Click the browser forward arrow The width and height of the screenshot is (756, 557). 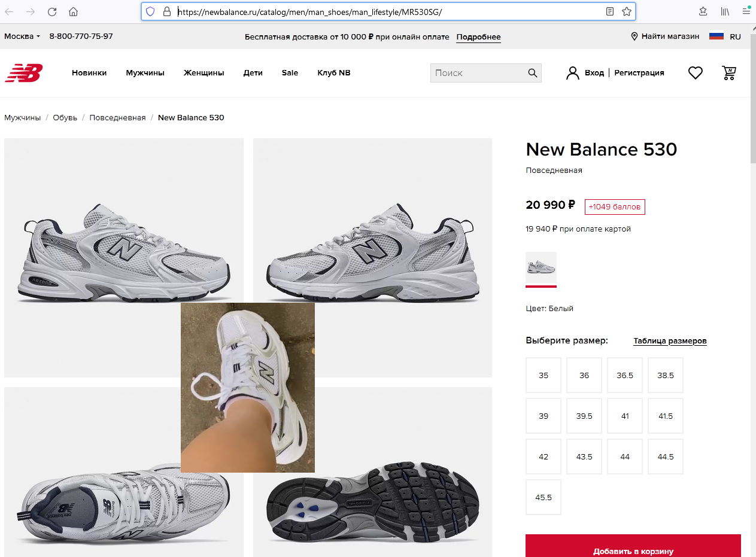point(31,11)
